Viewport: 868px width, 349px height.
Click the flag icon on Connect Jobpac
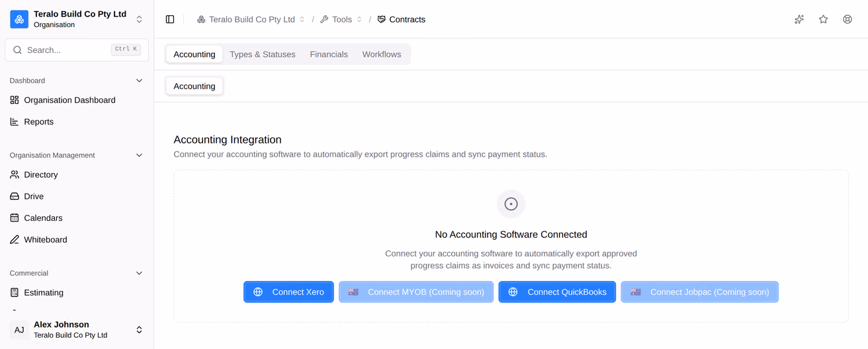coord(636,292)
